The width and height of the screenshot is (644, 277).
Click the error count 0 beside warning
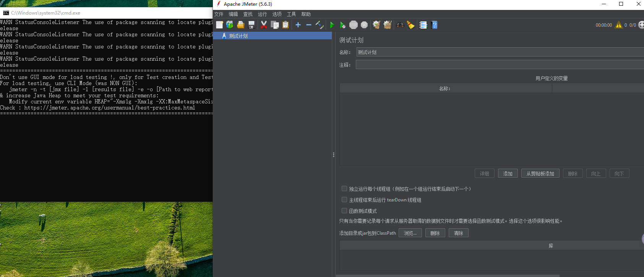point(626,25)
